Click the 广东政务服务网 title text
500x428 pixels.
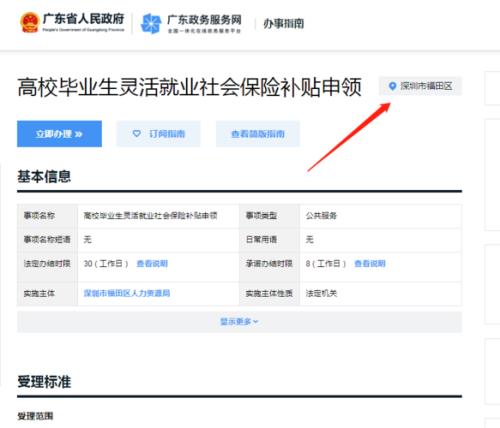click(204, 20)
